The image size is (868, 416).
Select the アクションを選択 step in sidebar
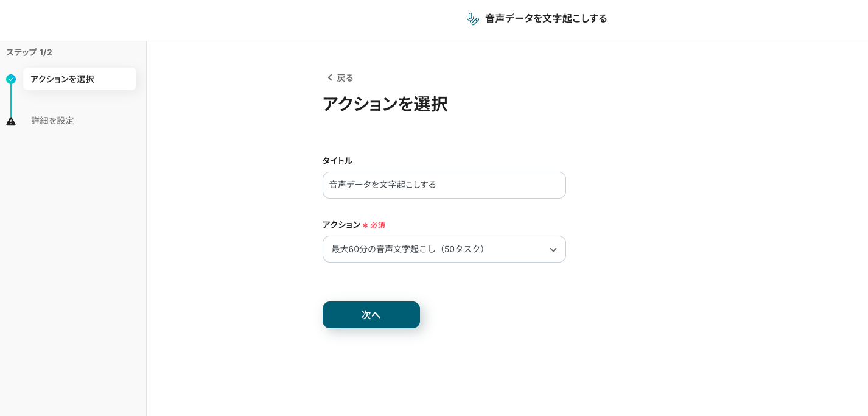coord(79,79)
